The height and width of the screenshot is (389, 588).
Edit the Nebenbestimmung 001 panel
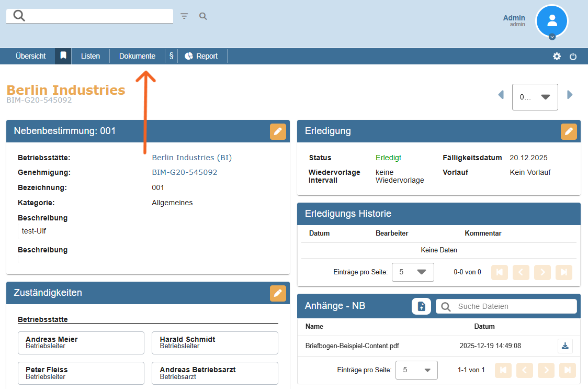278,131
